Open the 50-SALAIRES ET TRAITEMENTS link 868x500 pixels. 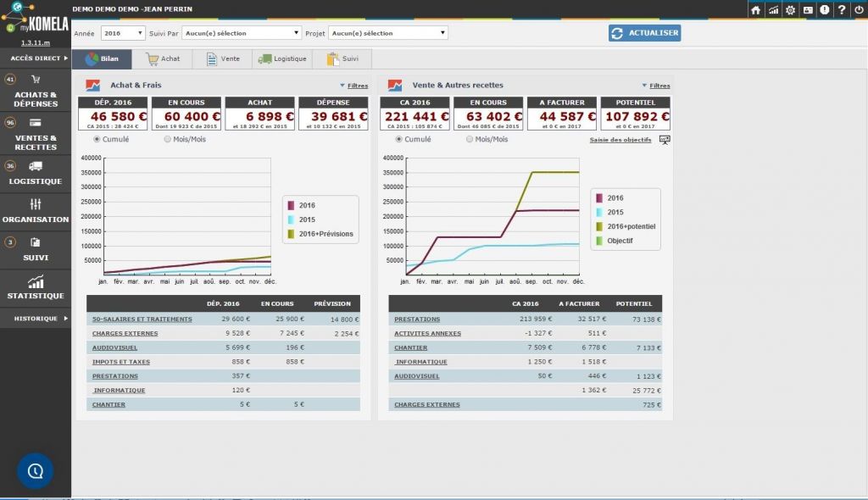point(142,319)
